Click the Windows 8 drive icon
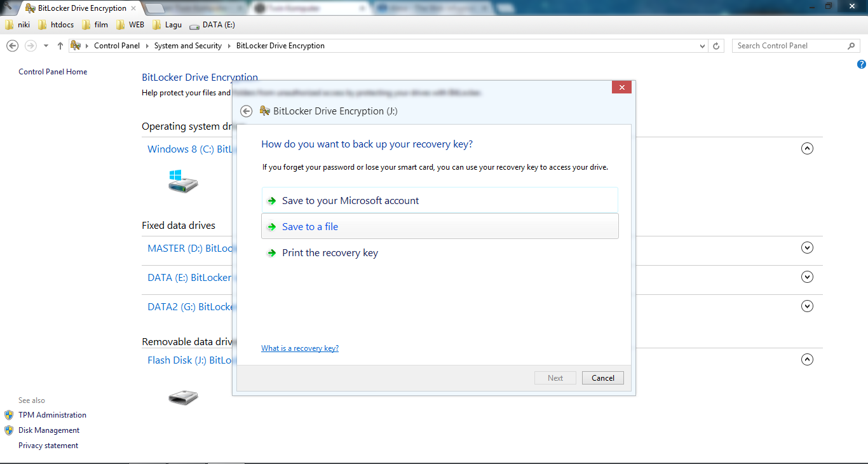This screenshot has width=868, height=464. point(183,181)
